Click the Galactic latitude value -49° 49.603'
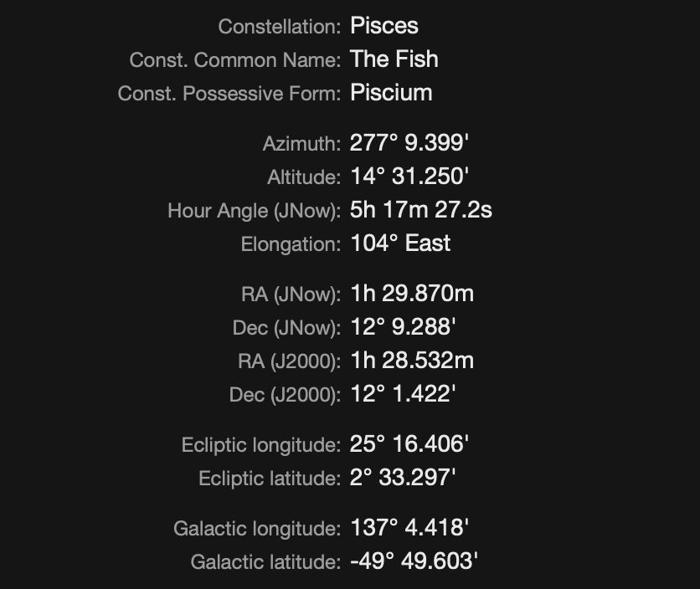This screenshot has width=700, height=589. pyautogui.click(x=414, y=561)
